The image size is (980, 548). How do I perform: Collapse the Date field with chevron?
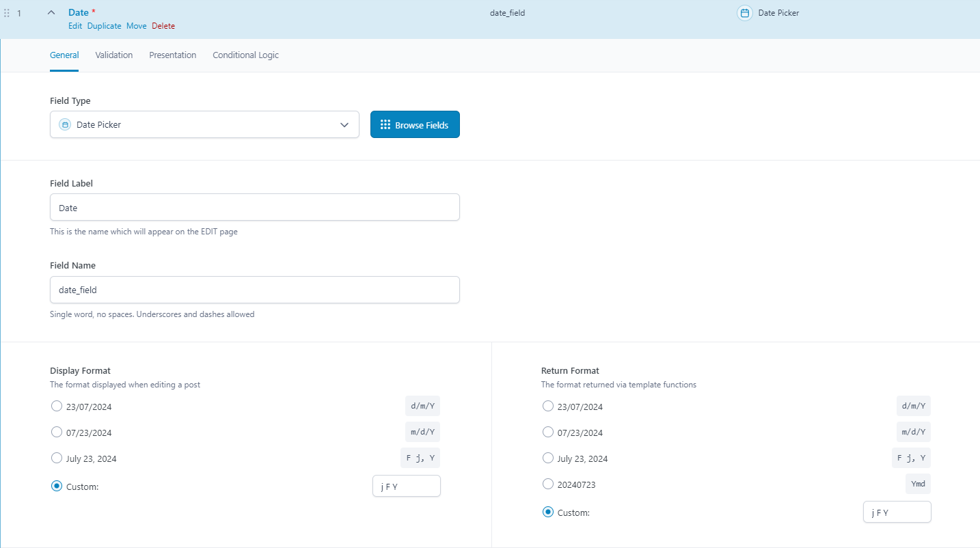(51, 13)
